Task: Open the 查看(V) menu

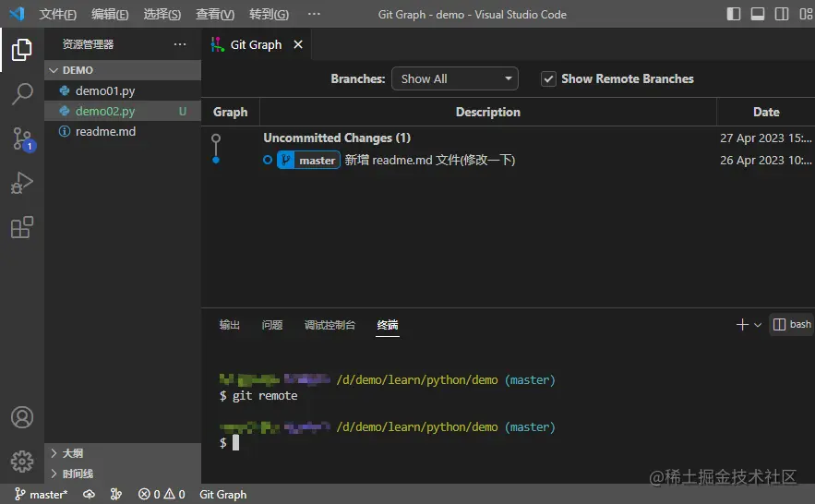Action: point(215,14)
